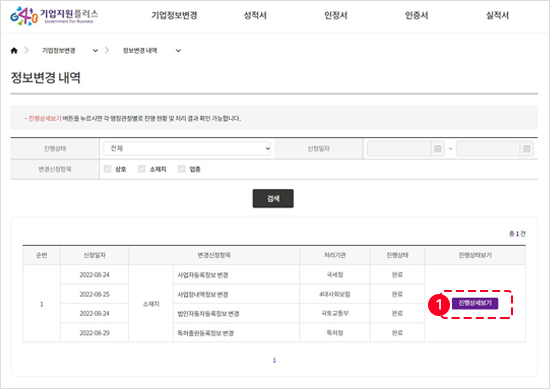
Task: Click the date 2022-08-25 cell
Action: click(x=94, y=294)
